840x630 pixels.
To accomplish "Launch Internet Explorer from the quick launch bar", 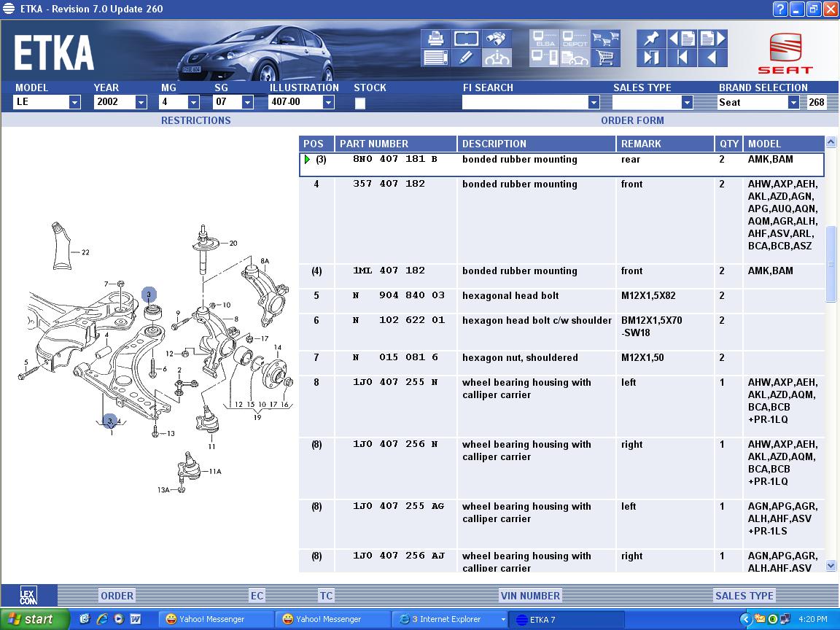I will click(x=101, y=619).
